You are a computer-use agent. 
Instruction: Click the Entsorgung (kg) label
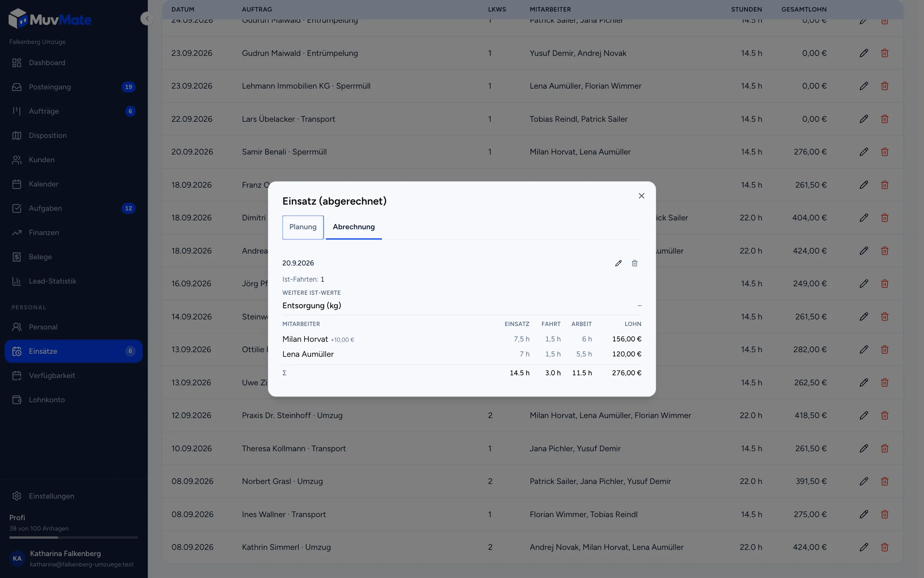pos(311,306)
